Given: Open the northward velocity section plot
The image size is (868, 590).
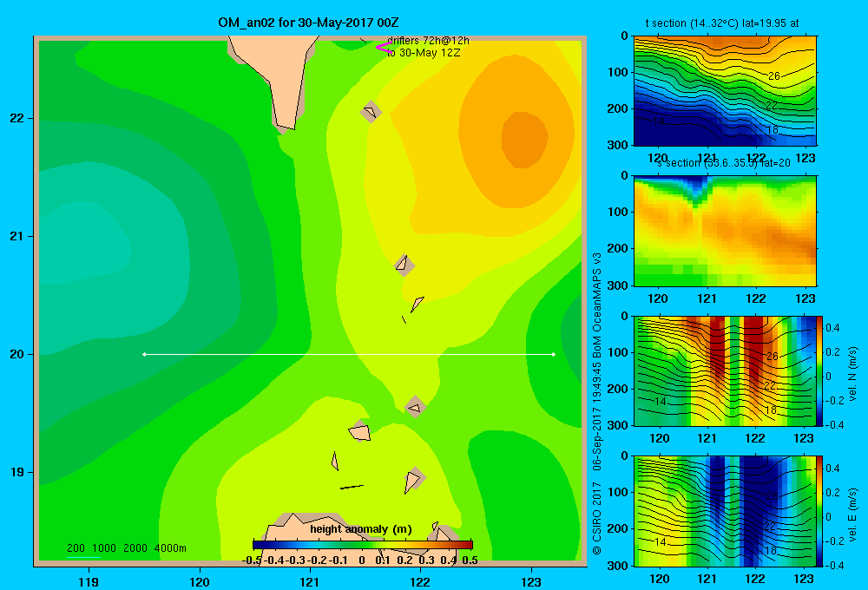Looking at the screenshot, I should tap(725, 370).
